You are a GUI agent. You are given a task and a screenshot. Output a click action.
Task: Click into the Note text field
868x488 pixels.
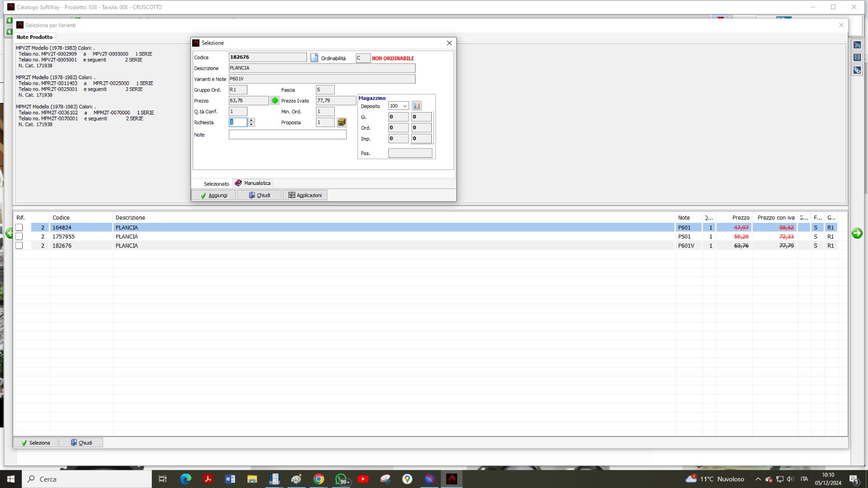pyautogui.click(x=288, y=135)
